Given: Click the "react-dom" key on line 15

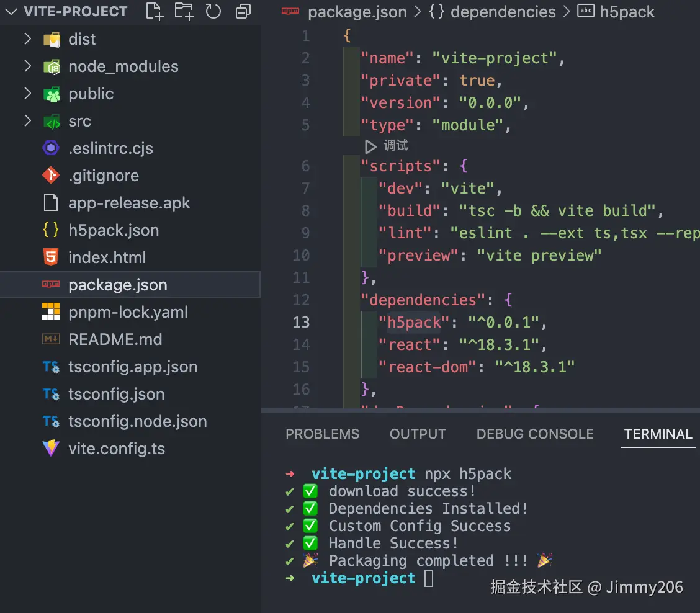Looking at the screenshot, I should [x=428, y=367].
